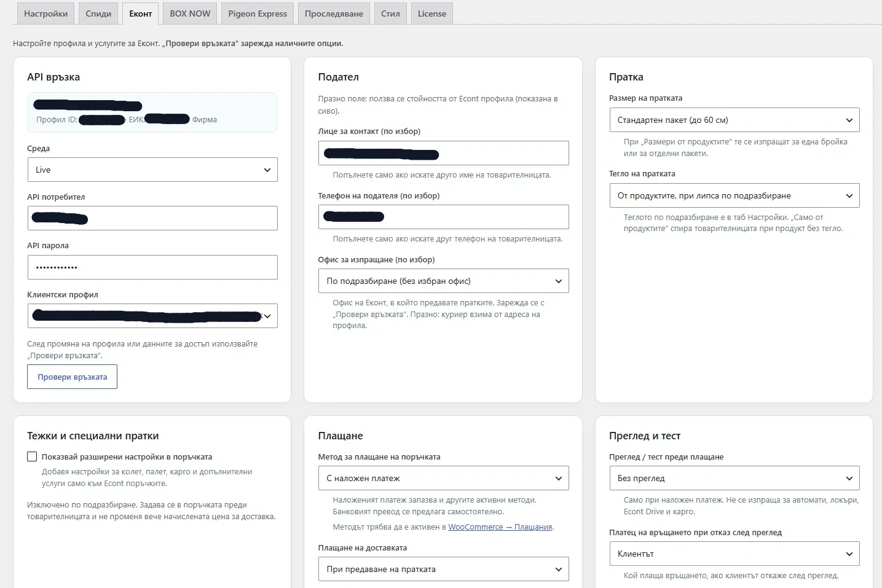Open the Настройки tab
Viewport: 882px width, 588px height.
[46, 14]
